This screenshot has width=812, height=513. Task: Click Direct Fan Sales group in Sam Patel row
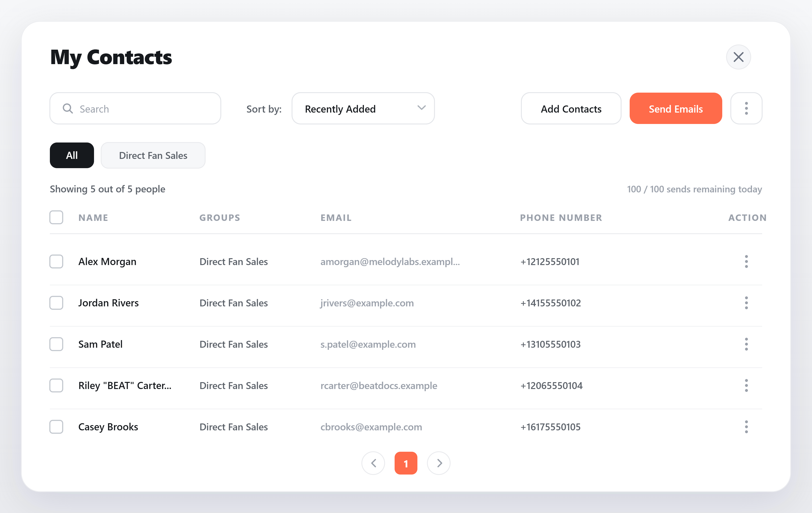click(234, 344)
